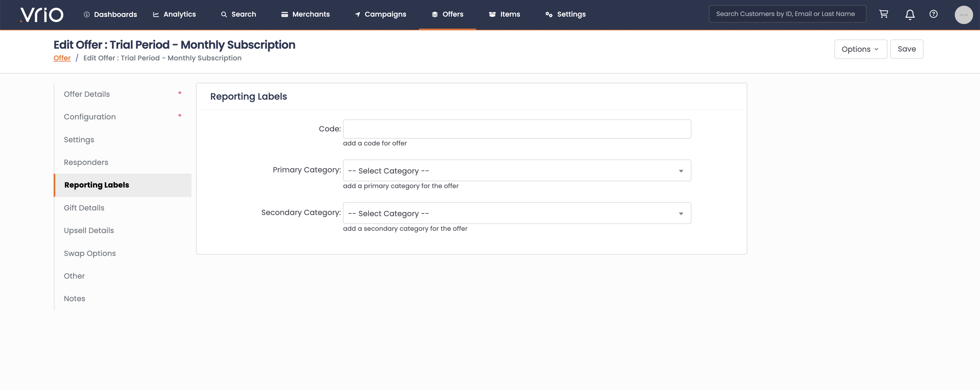
Task: Open the sidebar Settings section
Action: 123,140
